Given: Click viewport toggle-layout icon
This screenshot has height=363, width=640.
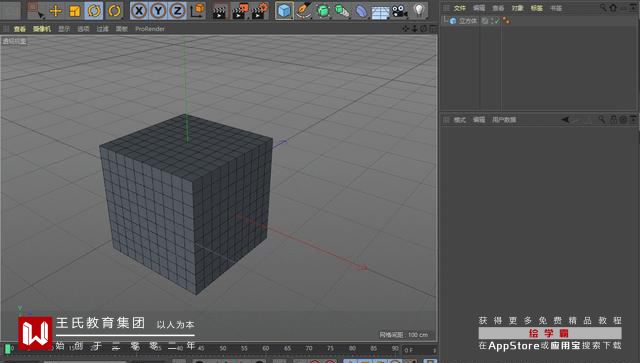Looking at the screenshot, I should pos(433,29).
